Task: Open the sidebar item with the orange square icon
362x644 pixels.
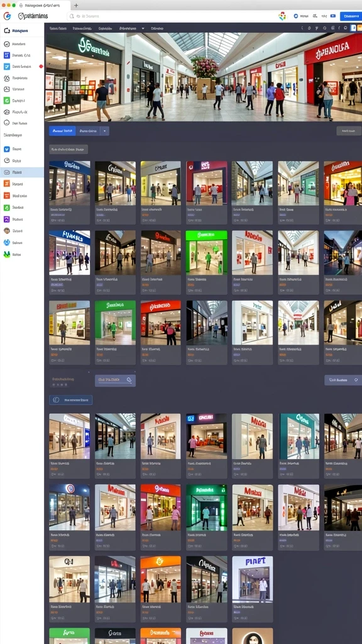Action: click(x=22, y=184)
